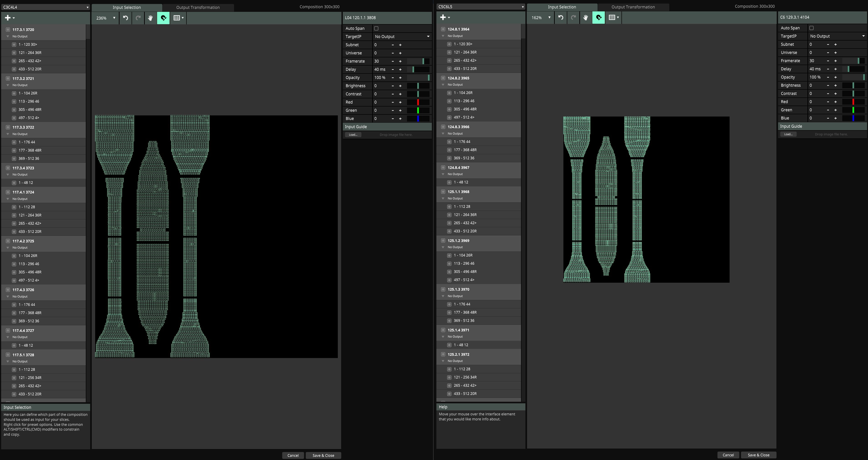Click undo arrow in right editor toolbar

pyautogui.click(x=561, y=18)
